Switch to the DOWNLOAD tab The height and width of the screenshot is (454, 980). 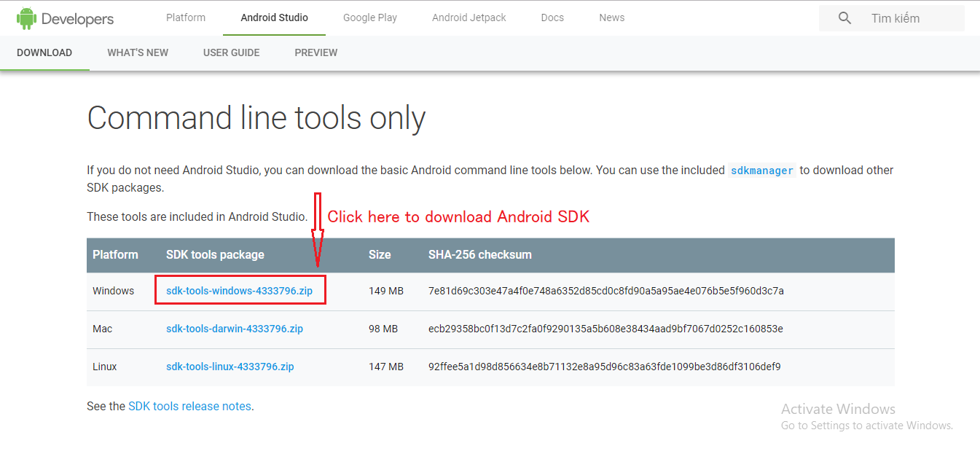[x=44, y=52]
